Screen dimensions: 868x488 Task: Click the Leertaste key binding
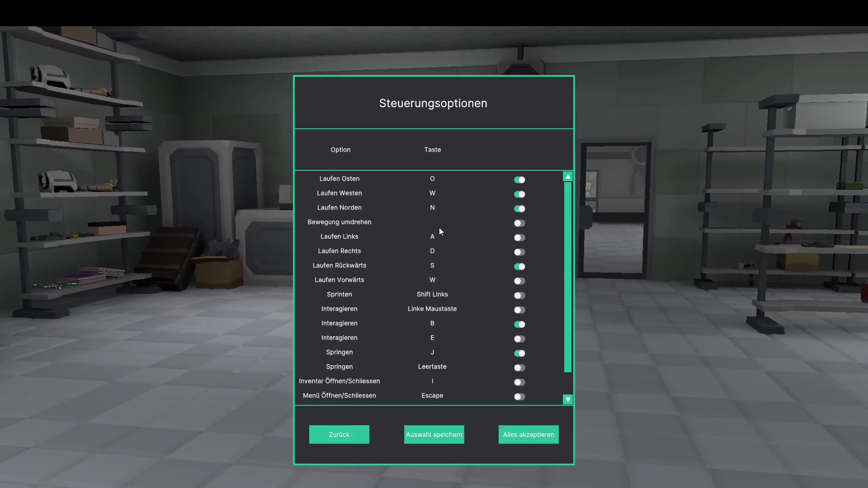coord(432,367)
